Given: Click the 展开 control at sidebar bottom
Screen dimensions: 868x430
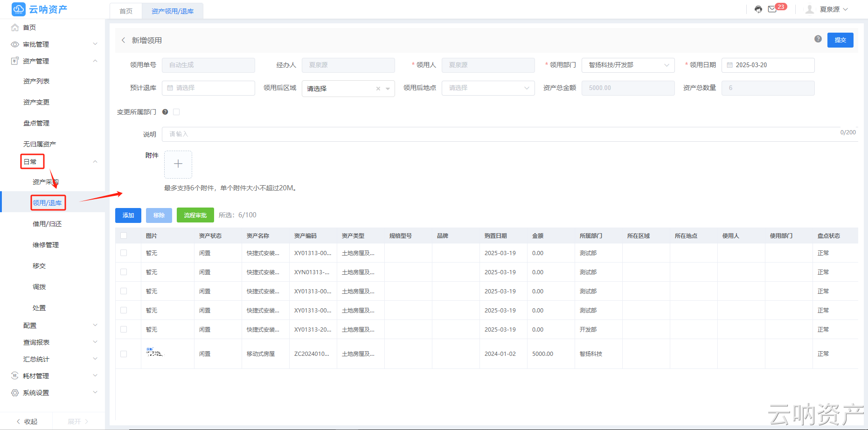Looking at the screenshot, I should [78, 422].
